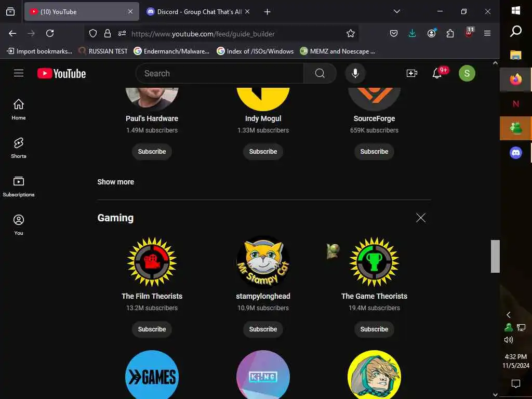Start voice search with the microphone icon
532x399 pixels.
[355, 73]
